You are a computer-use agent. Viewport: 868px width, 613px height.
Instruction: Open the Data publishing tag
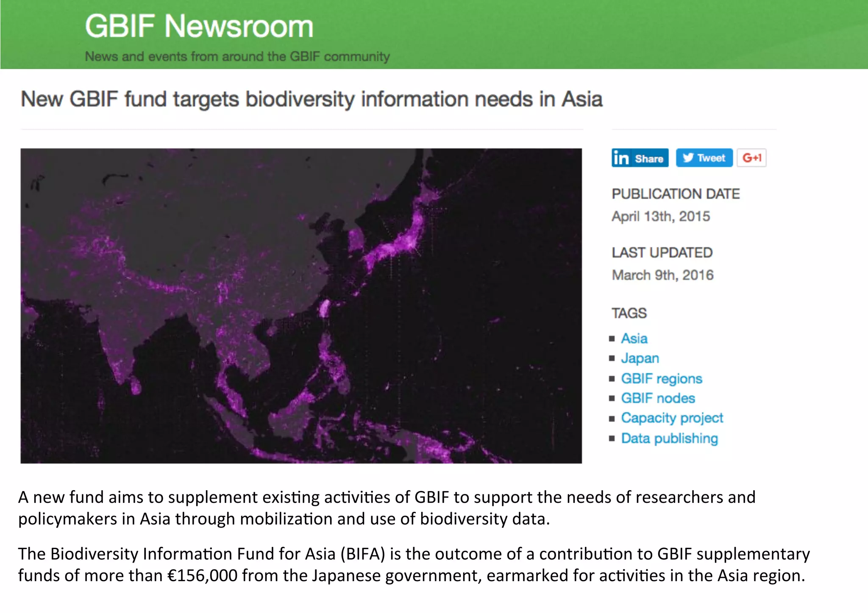tap(669, 438)
